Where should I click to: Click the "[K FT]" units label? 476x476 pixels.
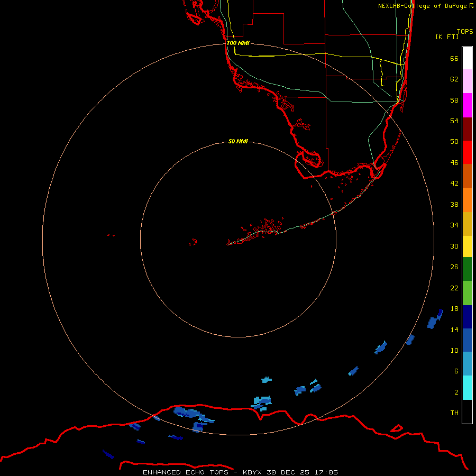447,36
